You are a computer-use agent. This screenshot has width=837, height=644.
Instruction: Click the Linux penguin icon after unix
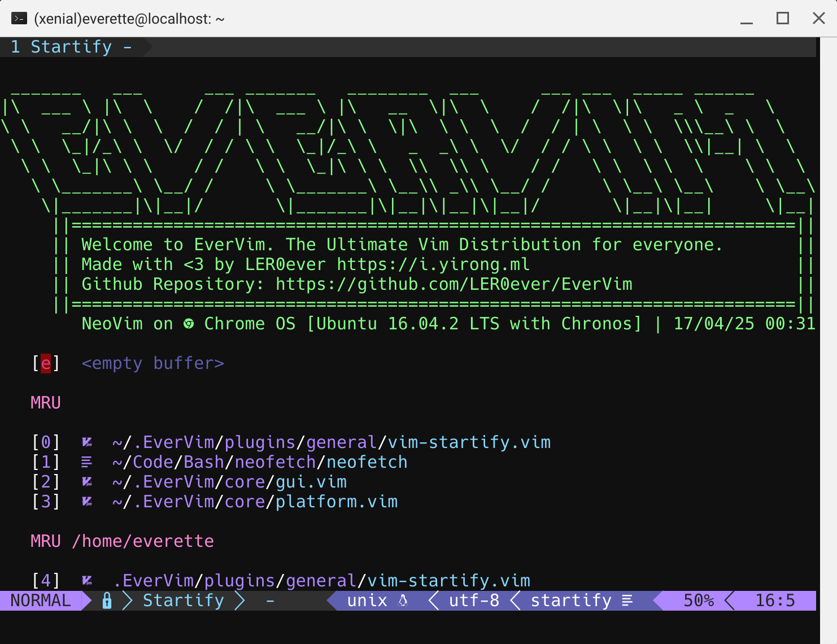click(x=403, y=601)
